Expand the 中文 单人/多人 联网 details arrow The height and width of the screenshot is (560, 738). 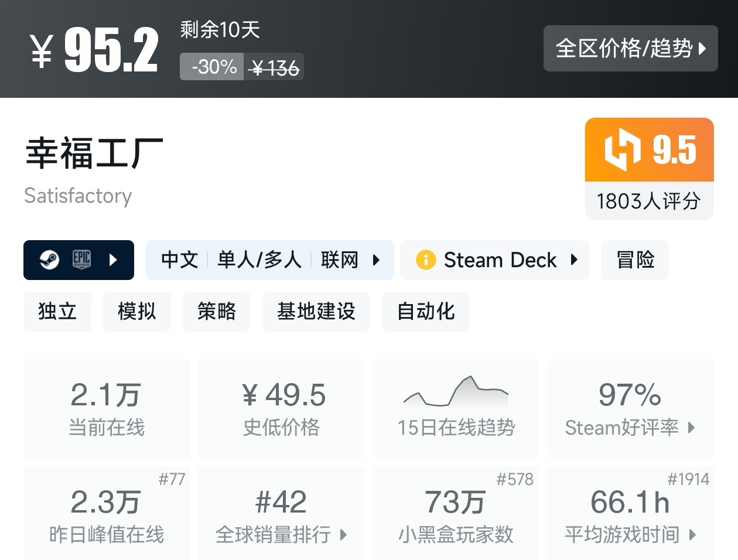377,259
